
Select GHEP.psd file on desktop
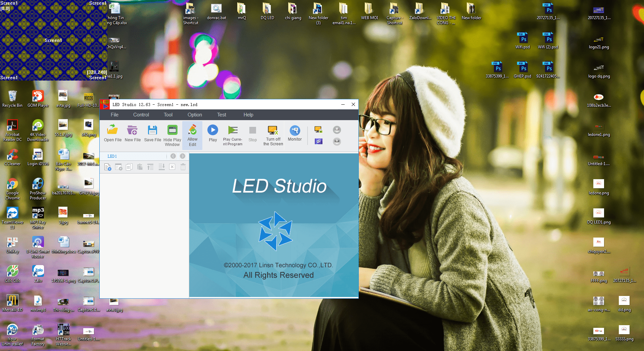523,70
